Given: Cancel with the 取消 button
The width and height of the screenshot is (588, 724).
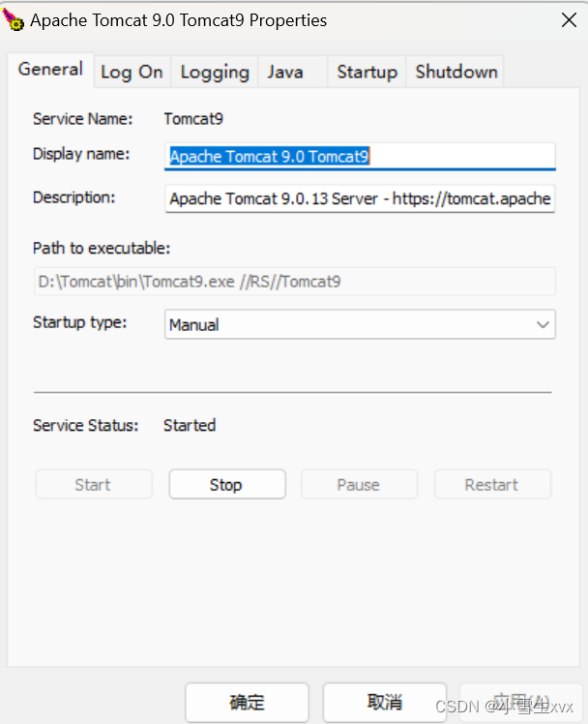Looking at the screenshot, I should (x=385, y=703).
